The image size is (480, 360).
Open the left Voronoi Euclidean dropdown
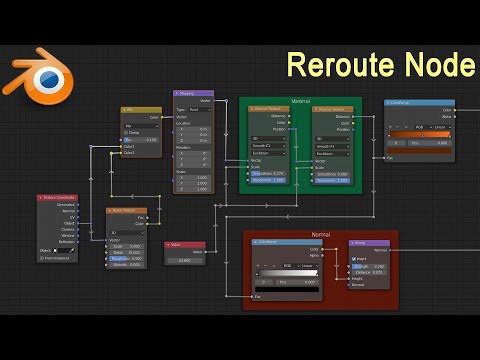click(x=268, y=153)
